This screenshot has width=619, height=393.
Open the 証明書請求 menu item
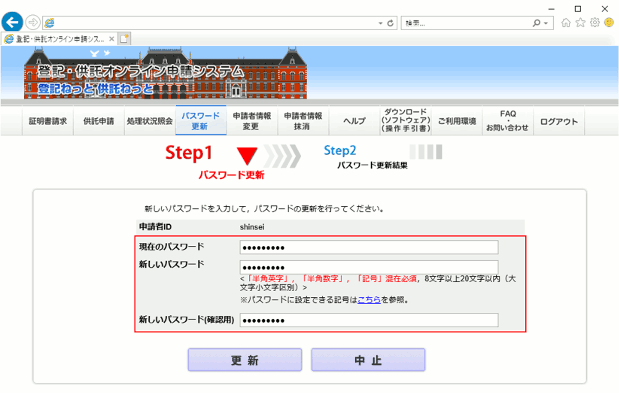click(48, 121)
